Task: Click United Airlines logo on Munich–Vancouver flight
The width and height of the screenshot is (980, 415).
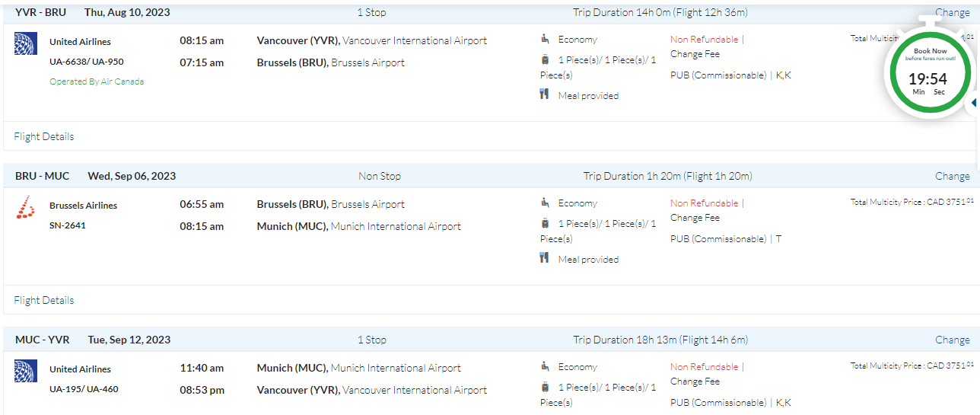Action: [26, 371]
